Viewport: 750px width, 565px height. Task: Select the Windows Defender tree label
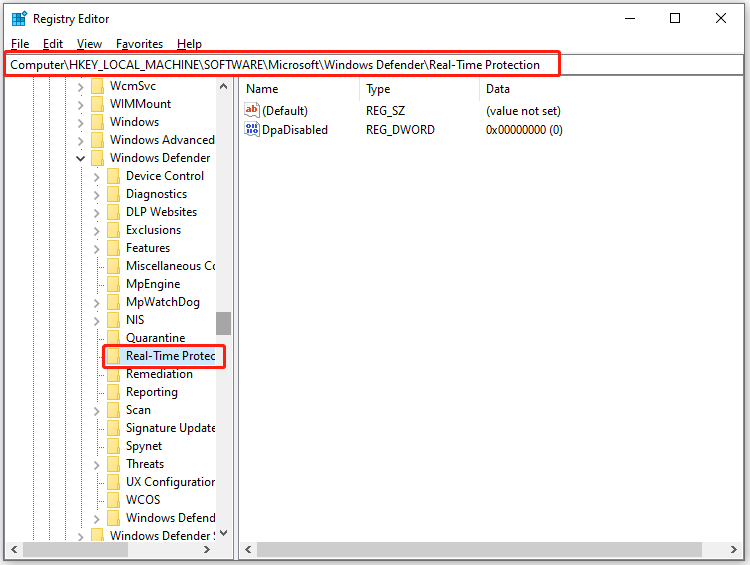[x=160, y=158]
